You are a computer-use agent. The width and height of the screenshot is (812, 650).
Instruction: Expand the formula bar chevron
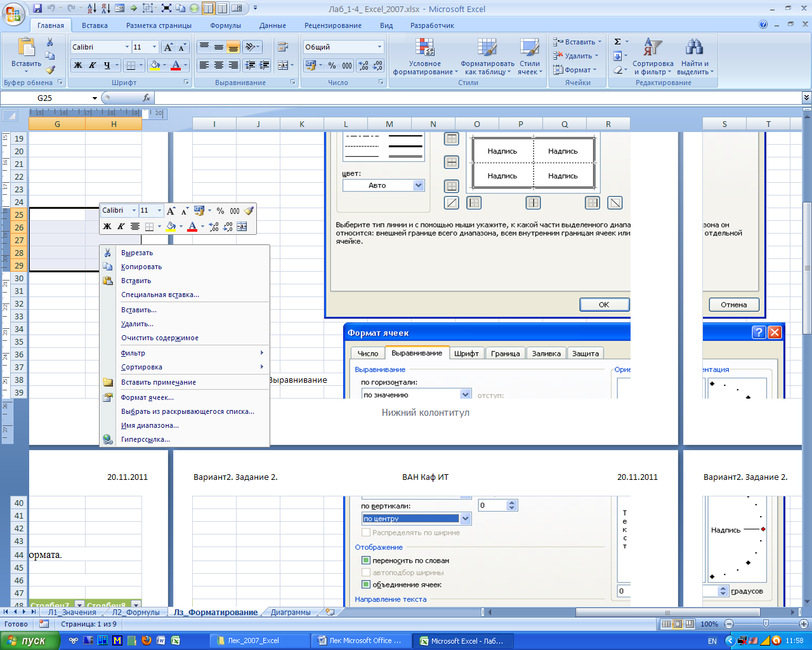click(x=806, y=98)
